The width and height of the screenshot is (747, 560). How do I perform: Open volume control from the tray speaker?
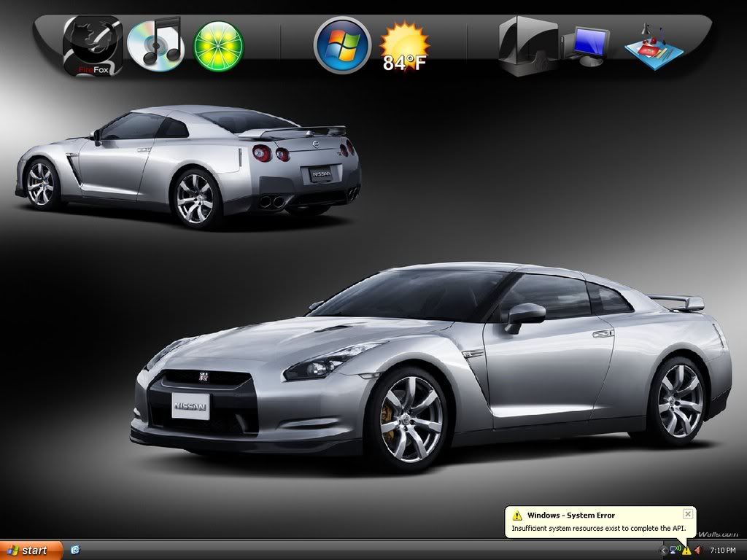(x=697, y=550)
